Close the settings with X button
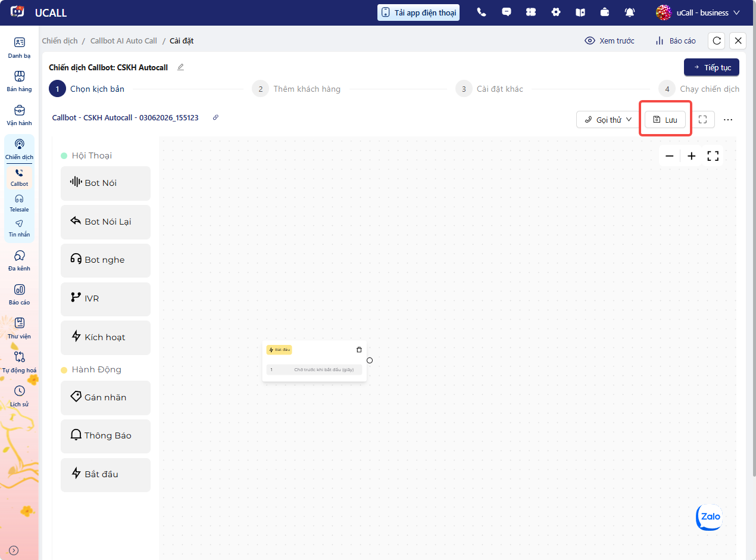Image resolution: width=756 pixels, height=560 pixels. click(x=738, y=41)
